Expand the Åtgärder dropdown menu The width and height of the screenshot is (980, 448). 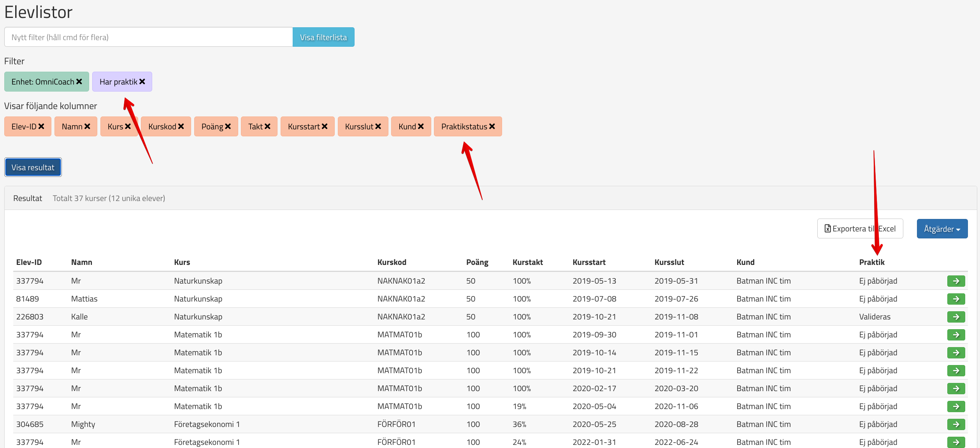point(942,229)
